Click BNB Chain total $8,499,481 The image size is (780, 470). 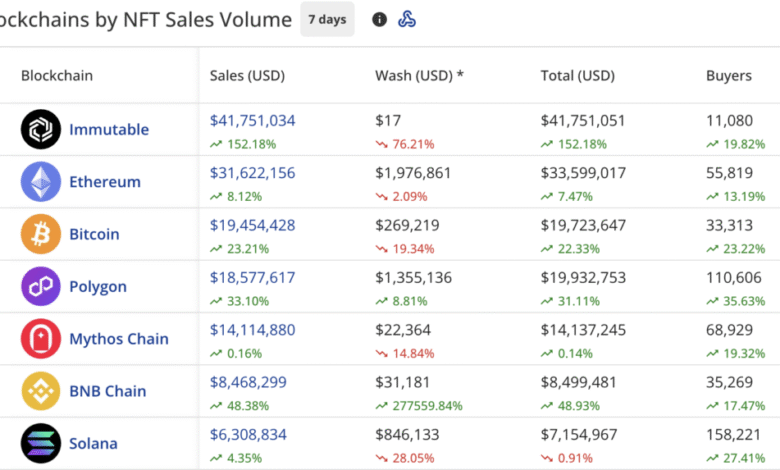[x=579, y=382]
